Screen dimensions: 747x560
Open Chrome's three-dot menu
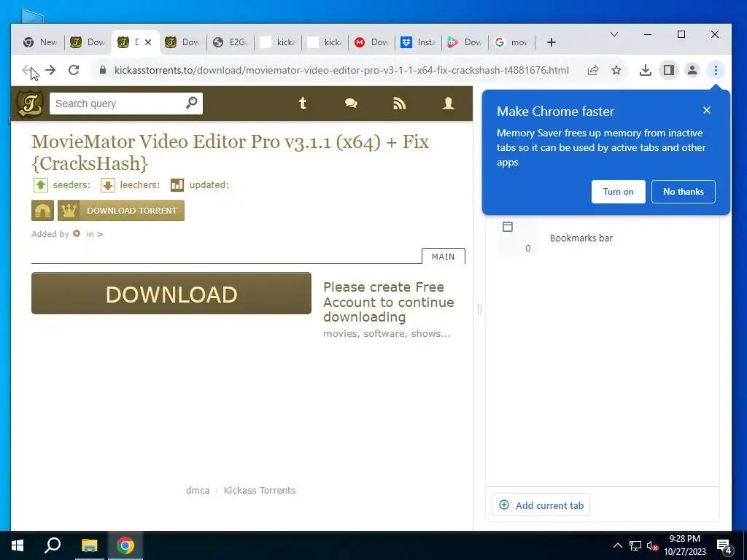[716, 71]
